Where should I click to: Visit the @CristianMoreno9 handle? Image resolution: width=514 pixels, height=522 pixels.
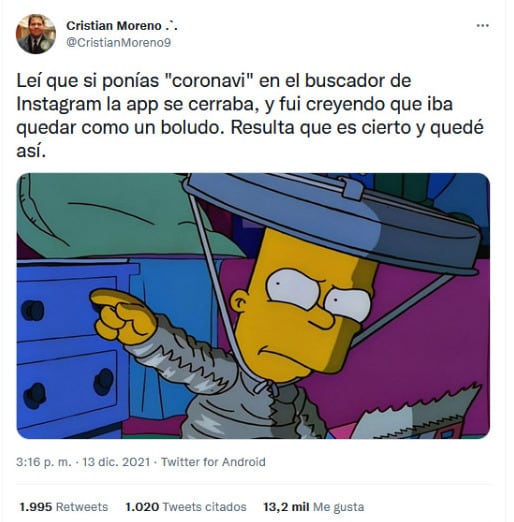(x=118, y=42)
